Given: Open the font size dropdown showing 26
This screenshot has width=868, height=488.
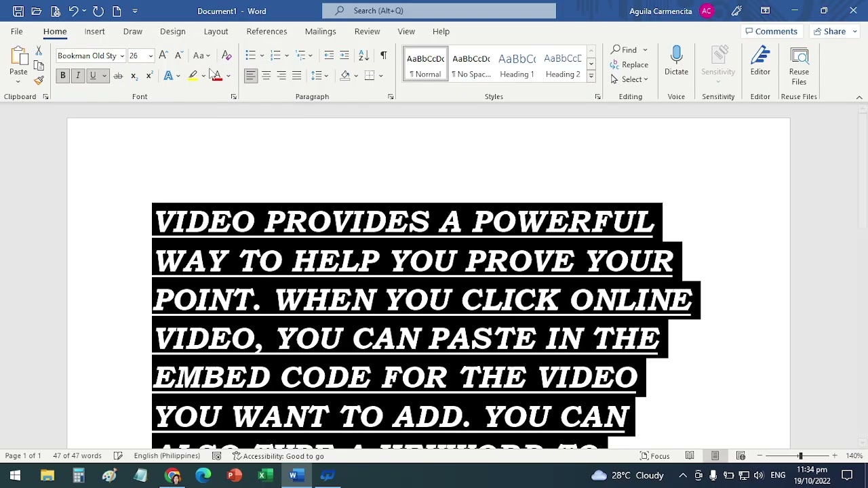Looking at the screenshot, I should tap(151, 56).
